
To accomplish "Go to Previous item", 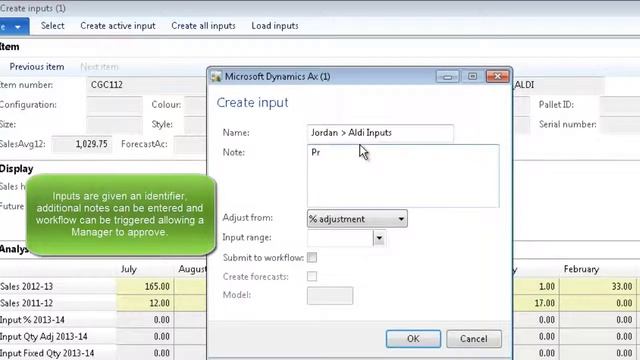I will tap(37, 67).
